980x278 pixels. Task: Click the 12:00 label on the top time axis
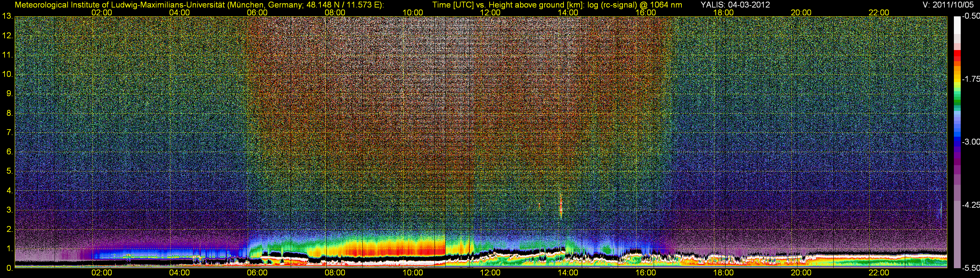tap(490, 12)
